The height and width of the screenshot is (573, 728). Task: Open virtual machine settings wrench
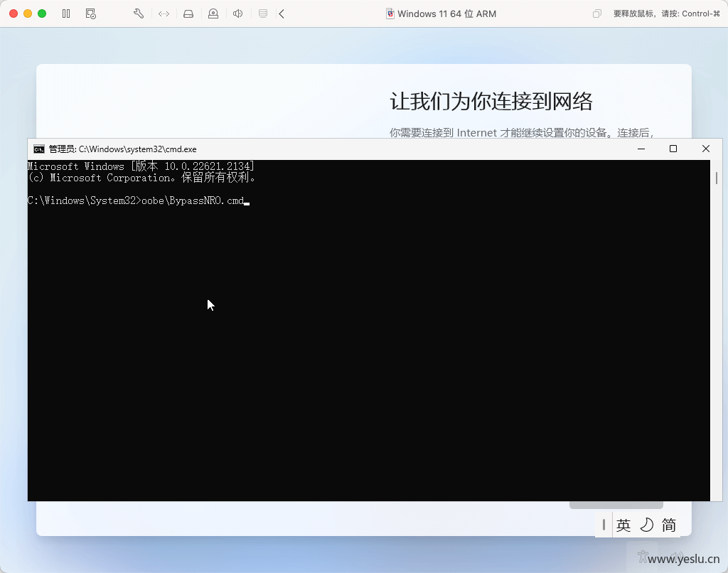point(139,14)
